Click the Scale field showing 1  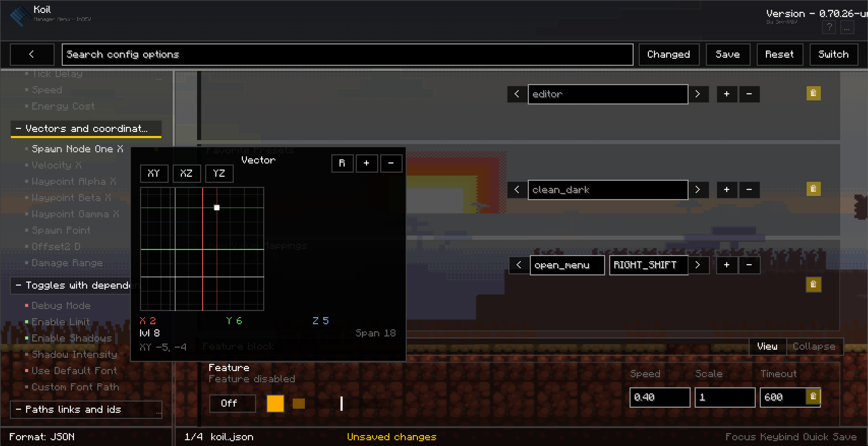click(725, 397)
